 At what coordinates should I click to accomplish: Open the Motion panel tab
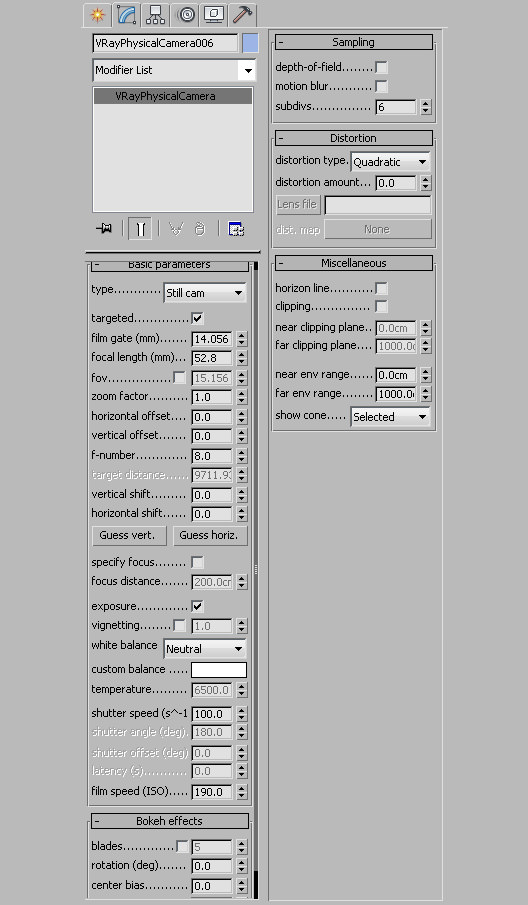[185, 15]
